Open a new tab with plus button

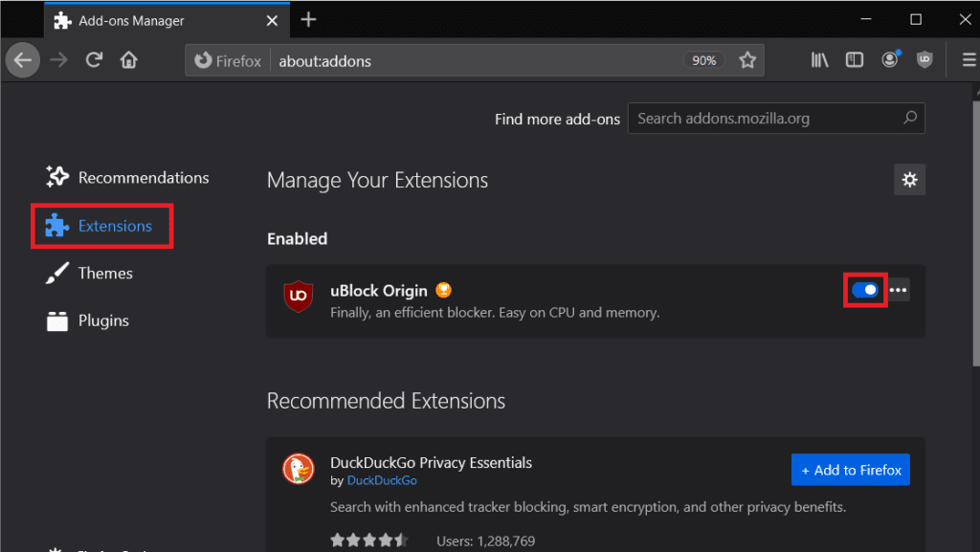[308, 19]
